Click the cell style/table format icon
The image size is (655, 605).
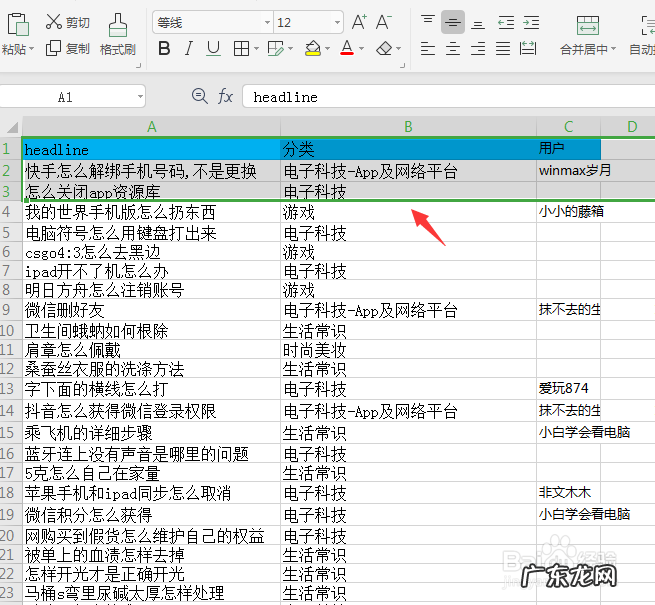[275, 48]
